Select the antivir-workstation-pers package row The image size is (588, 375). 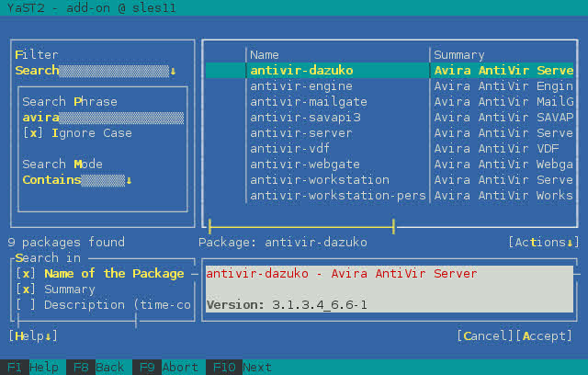click(x=390, y=196)
